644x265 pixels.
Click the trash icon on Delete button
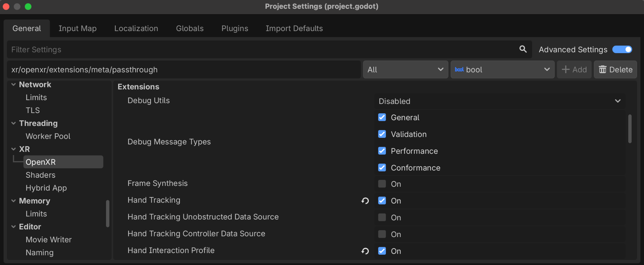(x=602, y=69)
